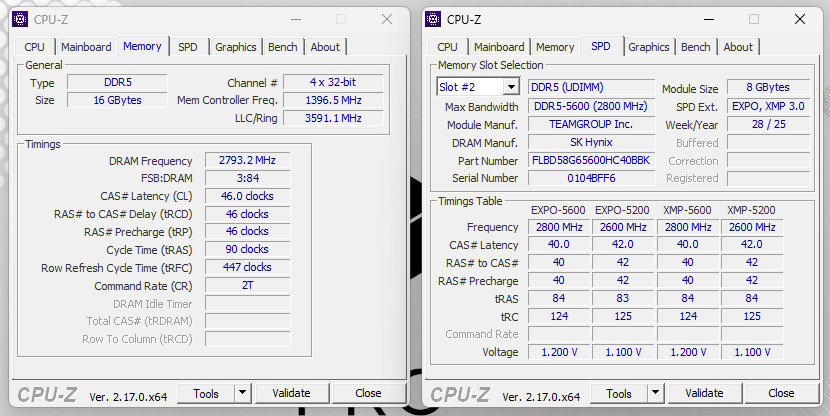Click Validate button in right window

pyautogui.click(x=704, y=393)
